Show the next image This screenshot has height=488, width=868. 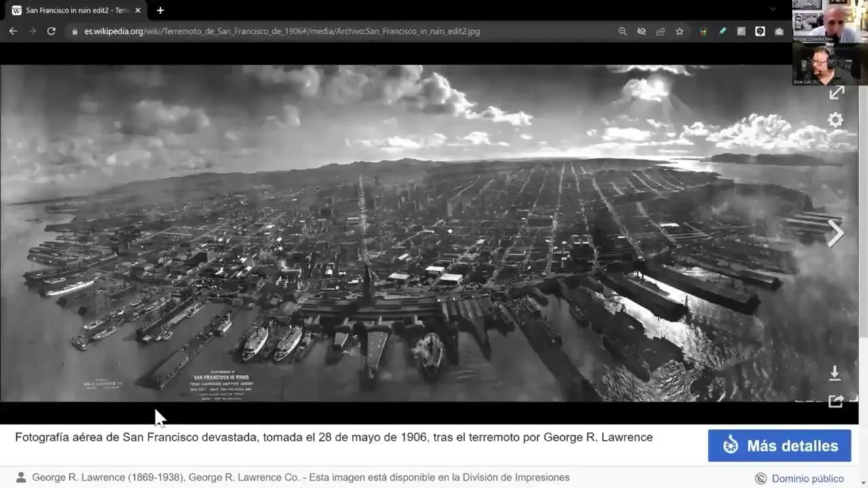(835, 233)
